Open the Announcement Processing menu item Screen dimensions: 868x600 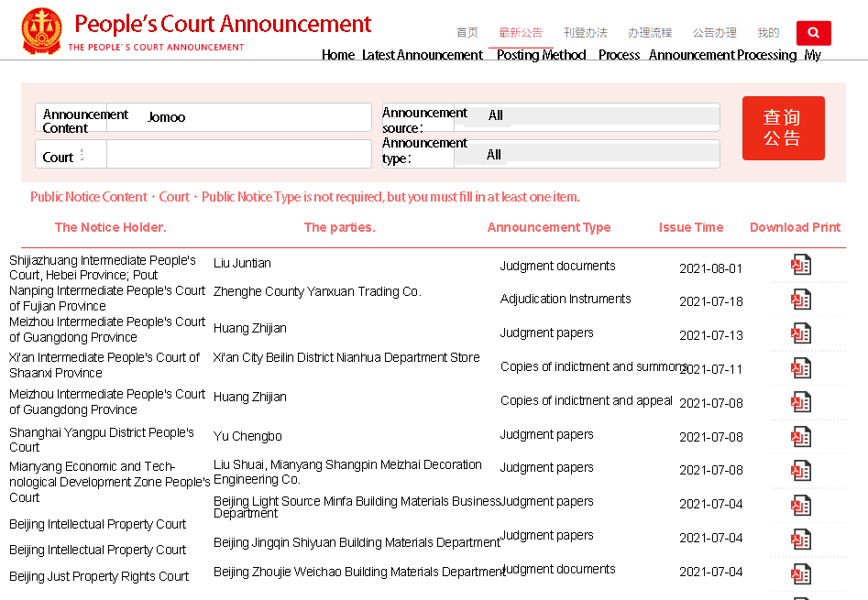click(x=714, y=34)
